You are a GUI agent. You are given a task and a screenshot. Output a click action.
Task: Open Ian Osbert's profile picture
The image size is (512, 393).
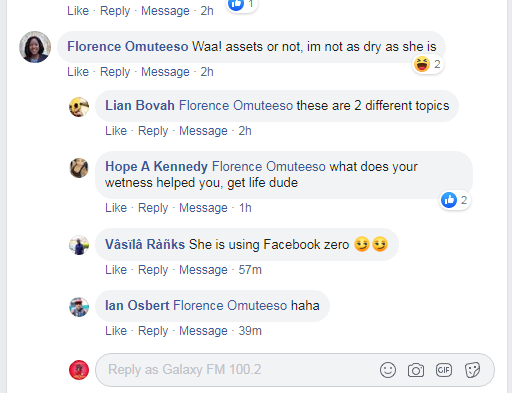[79, 307]
